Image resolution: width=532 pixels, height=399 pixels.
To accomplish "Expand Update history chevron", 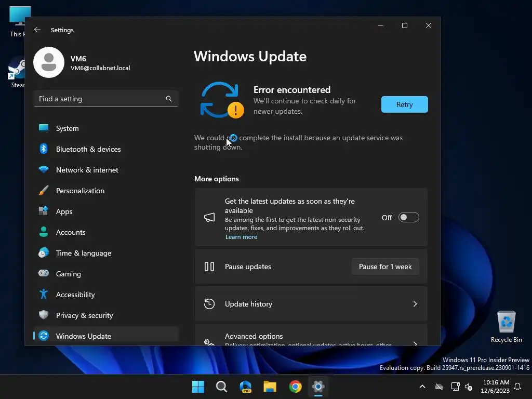I will 415,303.
